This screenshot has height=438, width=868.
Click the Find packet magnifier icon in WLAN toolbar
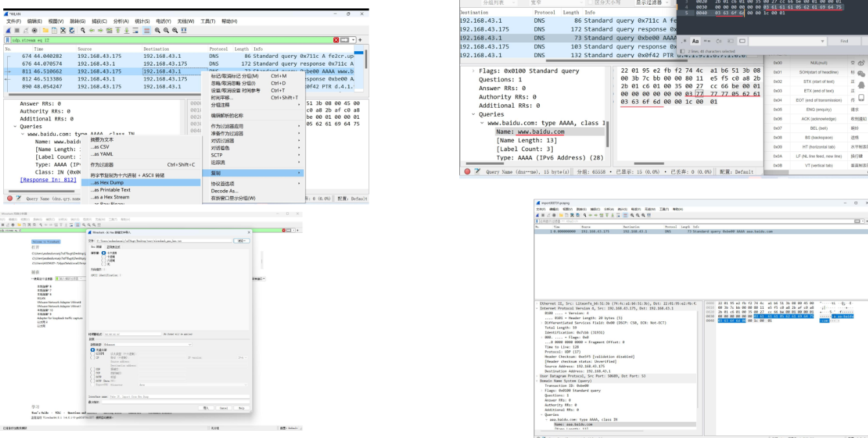83,30
